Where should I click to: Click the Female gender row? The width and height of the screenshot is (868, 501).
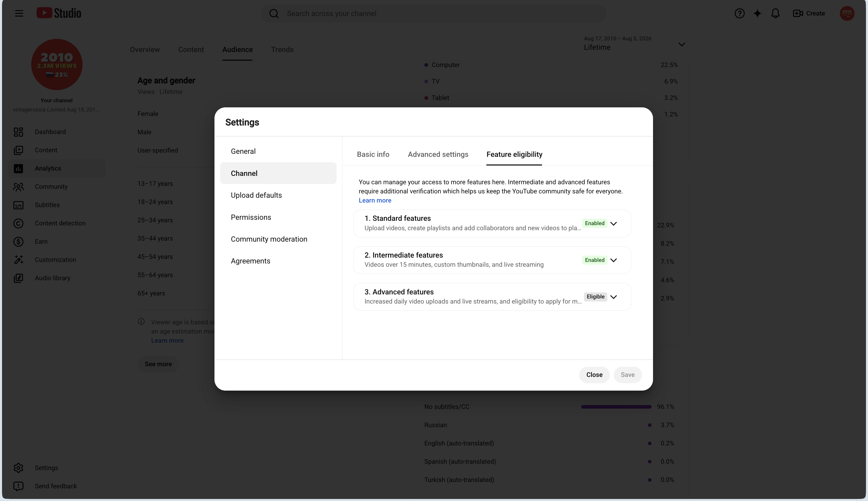[148, 114]
